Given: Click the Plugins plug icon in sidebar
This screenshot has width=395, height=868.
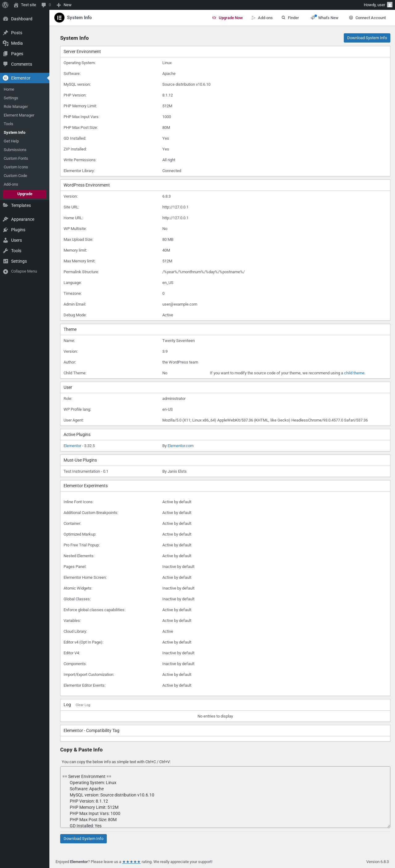Looking at the screenshot, I should pyautogui.click(x=5, y=230).
